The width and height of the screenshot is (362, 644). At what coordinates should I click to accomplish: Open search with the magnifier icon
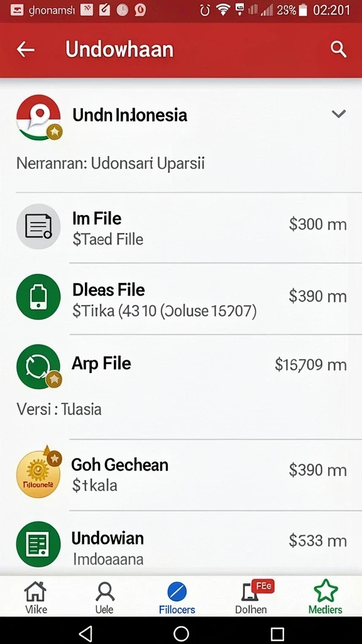click(x=339, y=50)
